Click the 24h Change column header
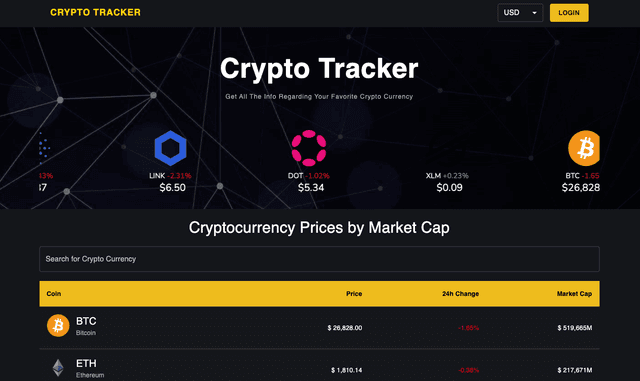 tap(460, 294)
